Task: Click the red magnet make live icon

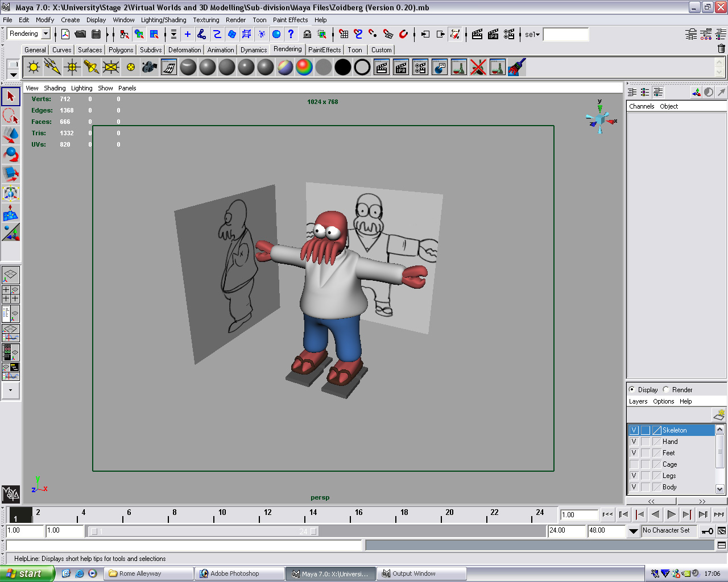Action: [x=403, y=34]
